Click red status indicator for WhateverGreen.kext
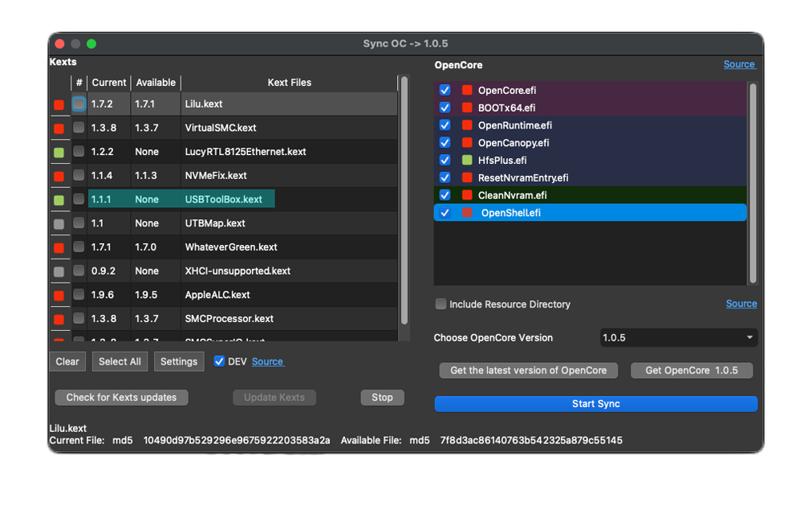 (59, 247)
